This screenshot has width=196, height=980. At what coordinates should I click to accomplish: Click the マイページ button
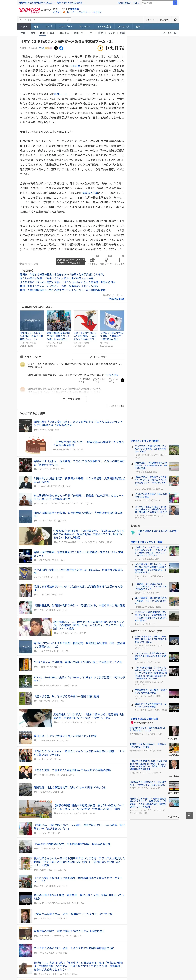(150, 20)
